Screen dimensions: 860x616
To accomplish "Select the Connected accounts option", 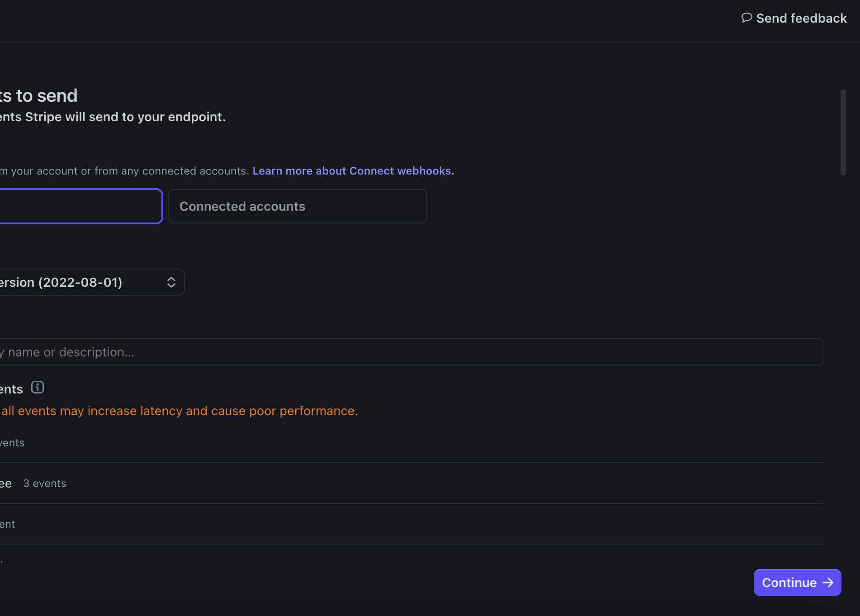I will point(297,206).
